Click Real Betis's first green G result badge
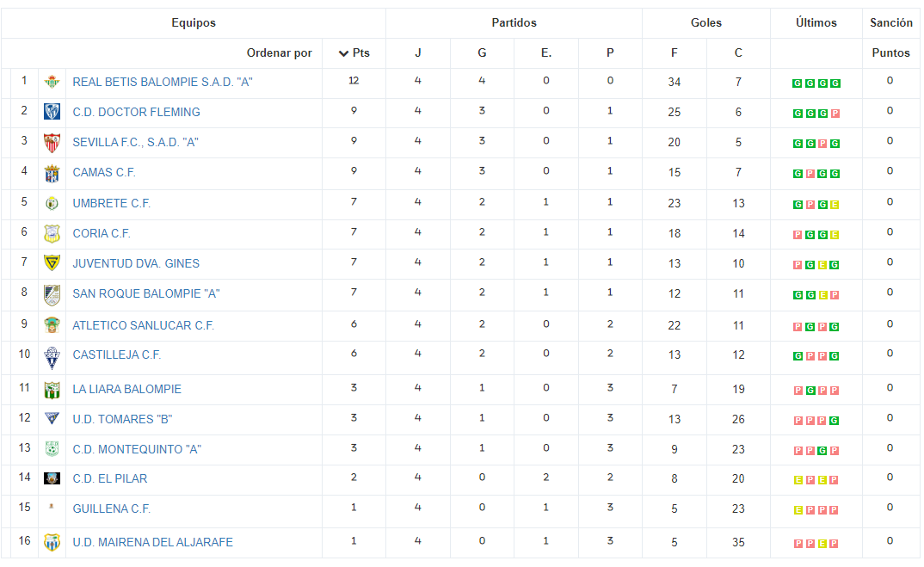 pyautogui.click(x=797, y=83)
